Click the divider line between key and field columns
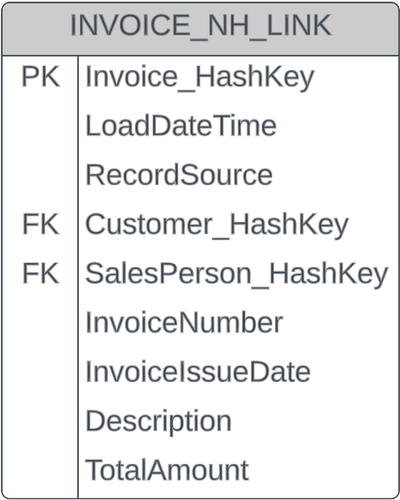This screenshot has height=500, width=400. (x=78, y=277)
